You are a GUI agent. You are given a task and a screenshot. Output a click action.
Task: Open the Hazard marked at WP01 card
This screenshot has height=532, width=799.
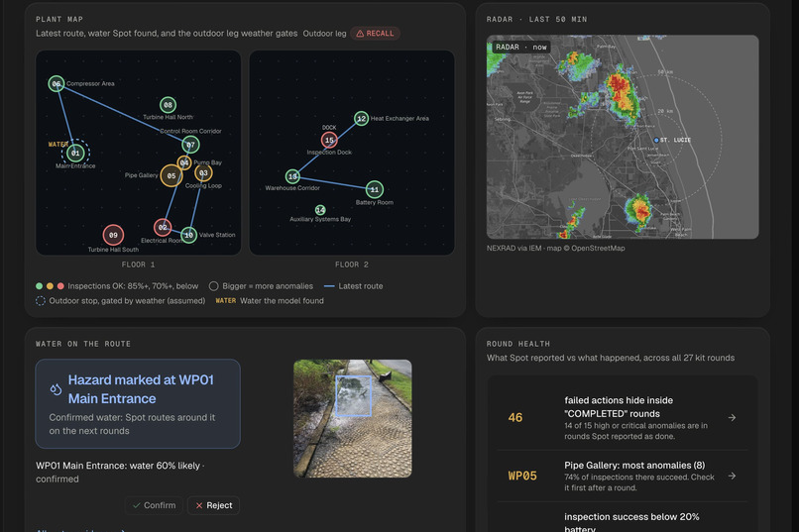[x=138, y=404]
